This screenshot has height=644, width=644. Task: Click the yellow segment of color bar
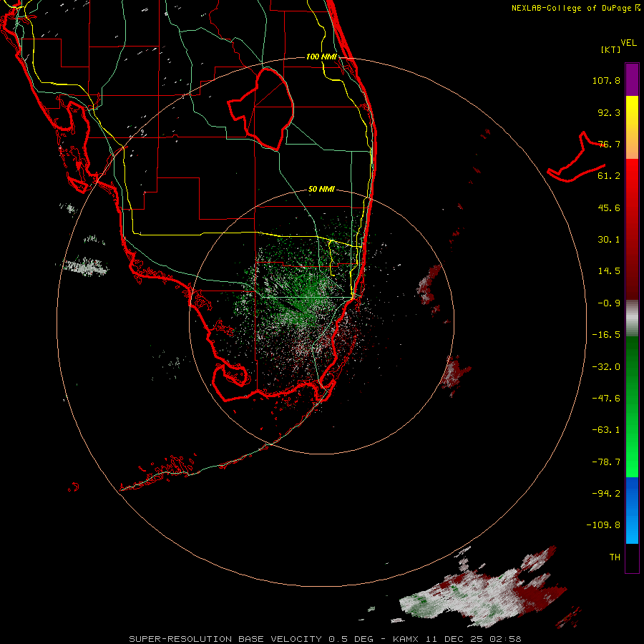[632, 127]
